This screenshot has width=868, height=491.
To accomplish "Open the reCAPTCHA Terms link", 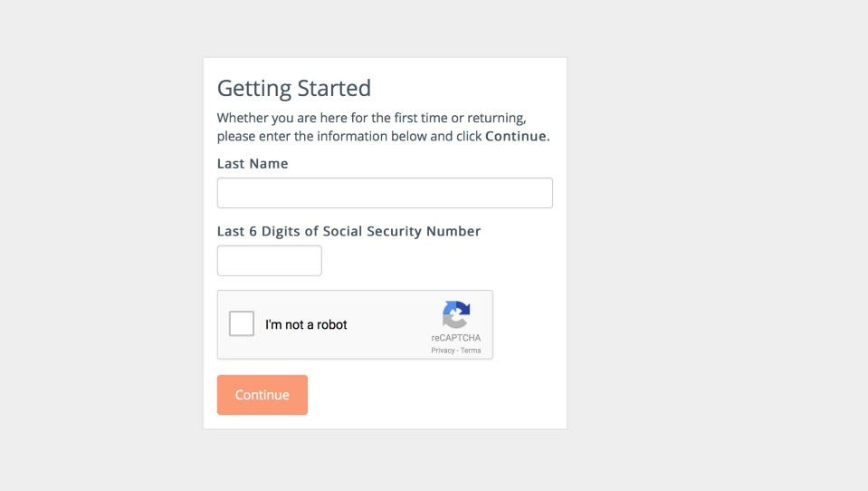I will pos(471,351).
